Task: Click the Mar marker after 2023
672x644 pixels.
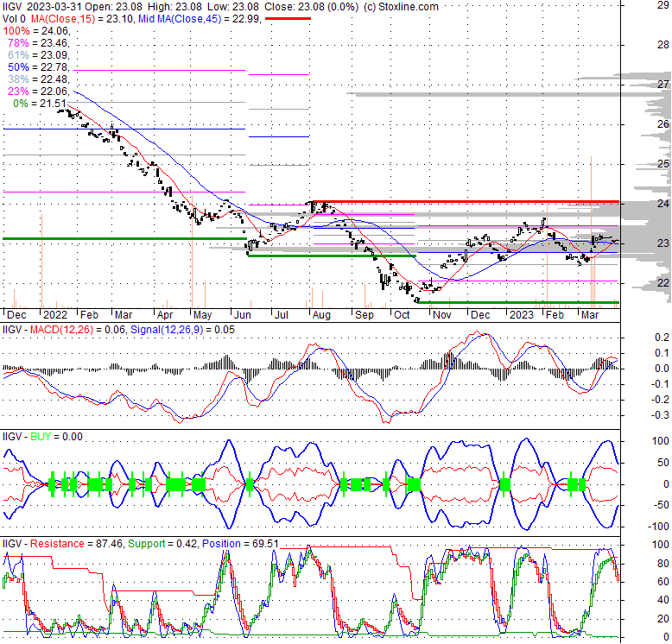Action: coord(590,315)
